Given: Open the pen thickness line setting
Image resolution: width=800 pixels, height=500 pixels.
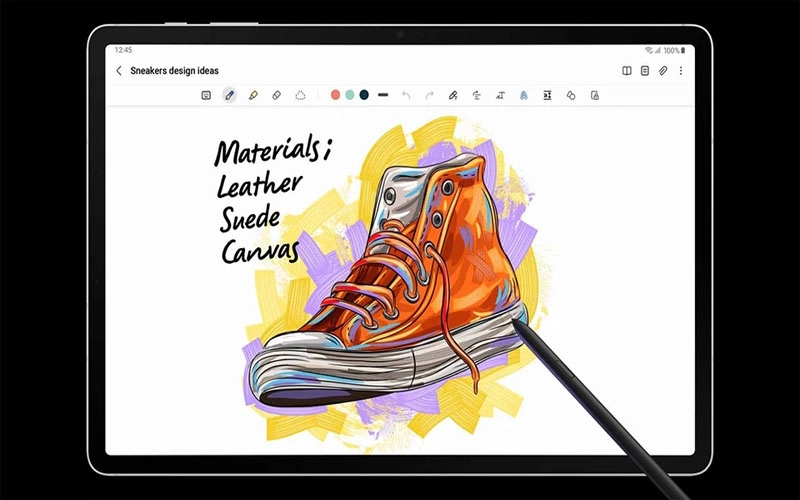Looking at the screenshot, I should (x=383, y=95).
